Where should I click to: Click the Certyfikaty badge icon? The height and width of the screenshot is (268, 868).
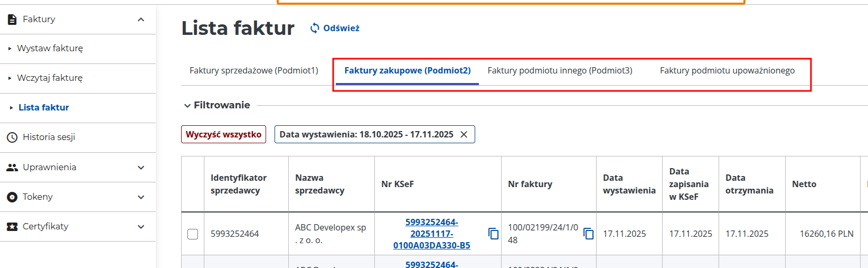(x=12, y=227)
